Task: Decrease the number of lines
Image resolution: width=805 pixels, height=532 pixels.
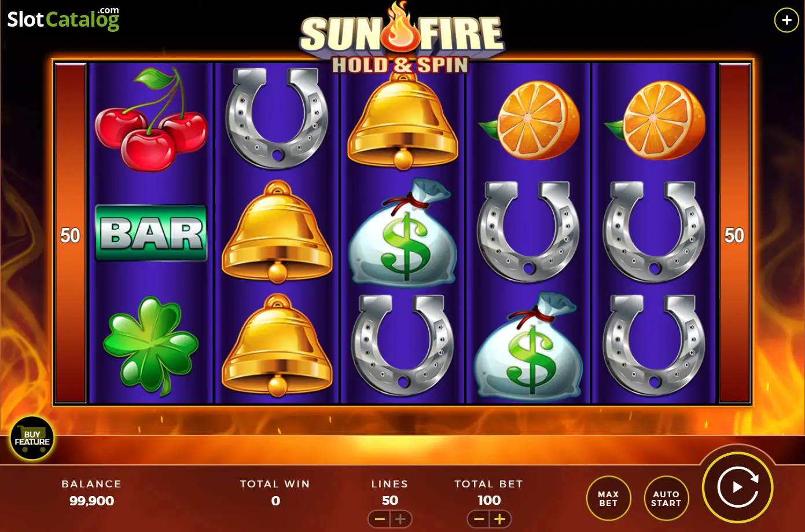Action: pyautogui.click(x=380, y=519)
